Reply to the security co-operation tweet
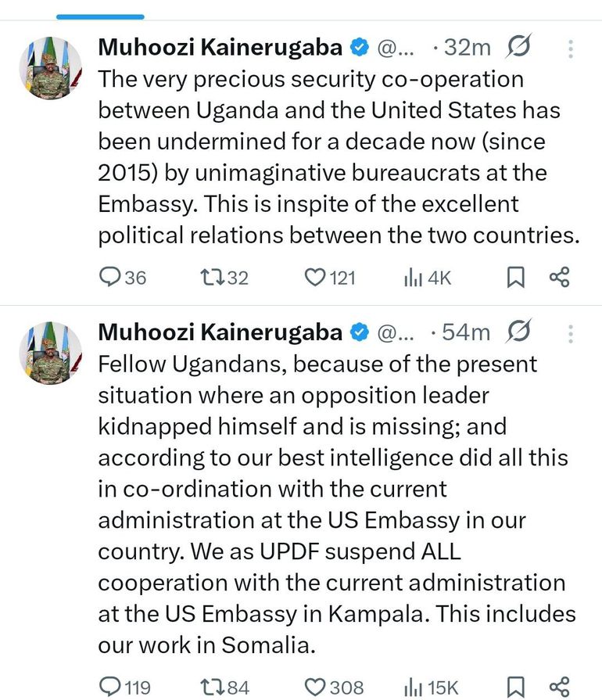602x700 pixels. click(111, 277)
